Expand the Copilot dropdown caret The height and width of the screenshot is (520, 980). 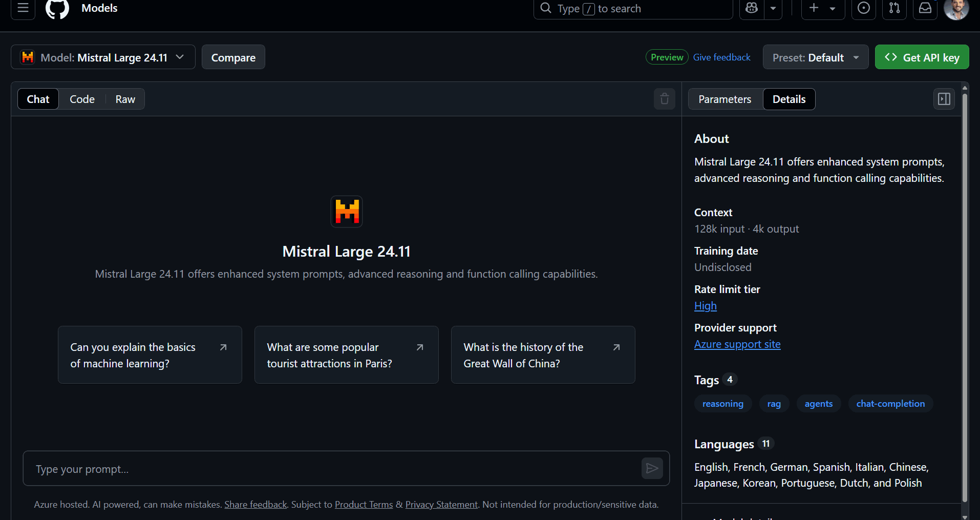(x=773, y=8)
